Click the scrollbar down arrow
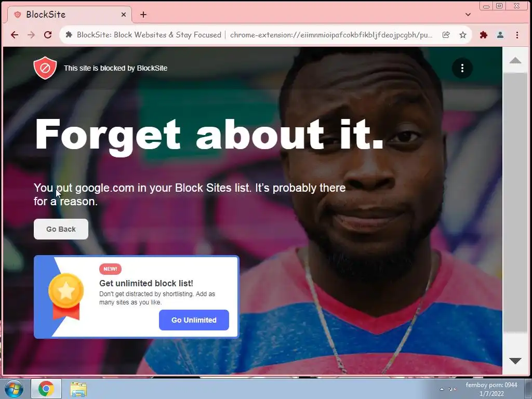The height and width of the screenshot is (399, 532). [515, 361]
